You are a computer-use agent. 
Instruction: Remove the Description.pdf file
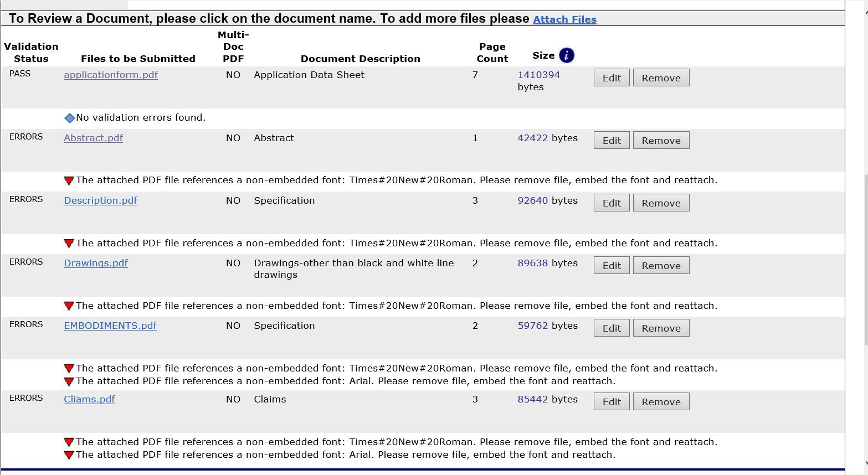661,203
